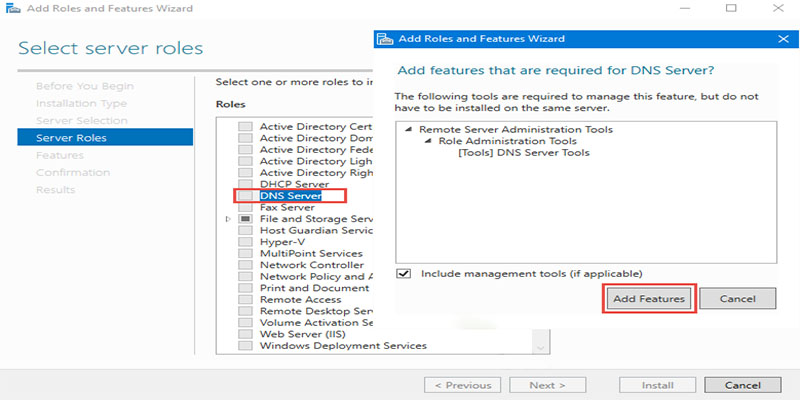
Task: Check the DHCP Server role checkbox
Action: pyautogui.click(x=245, y=184)
